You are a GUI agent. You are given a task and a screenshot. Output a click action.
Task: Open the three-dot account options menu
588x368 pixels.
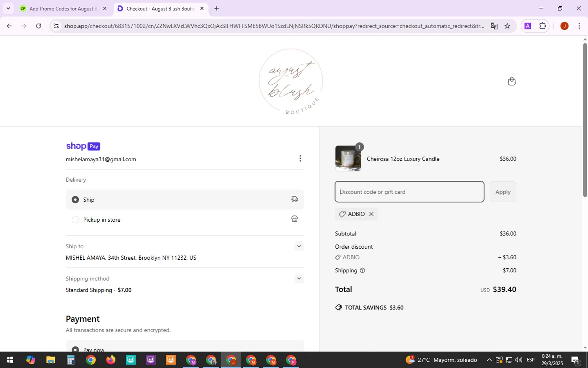tap(300, 158)
